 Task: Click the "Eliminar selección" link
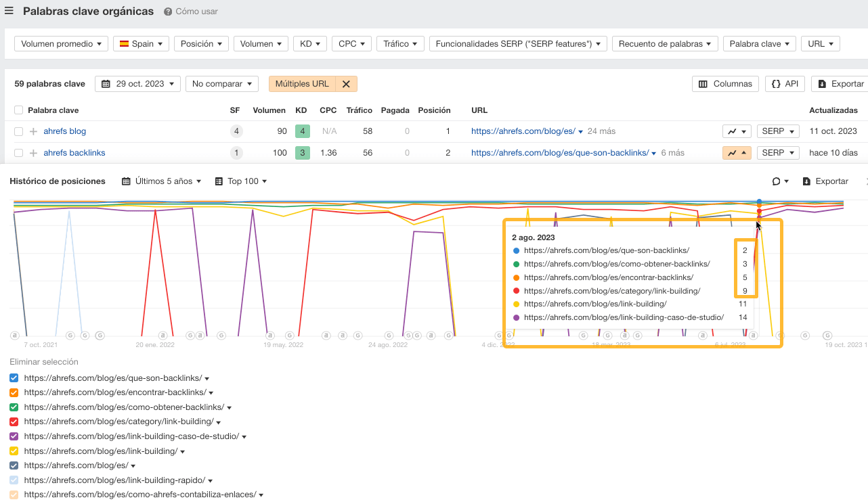click(x=44, y=362)
